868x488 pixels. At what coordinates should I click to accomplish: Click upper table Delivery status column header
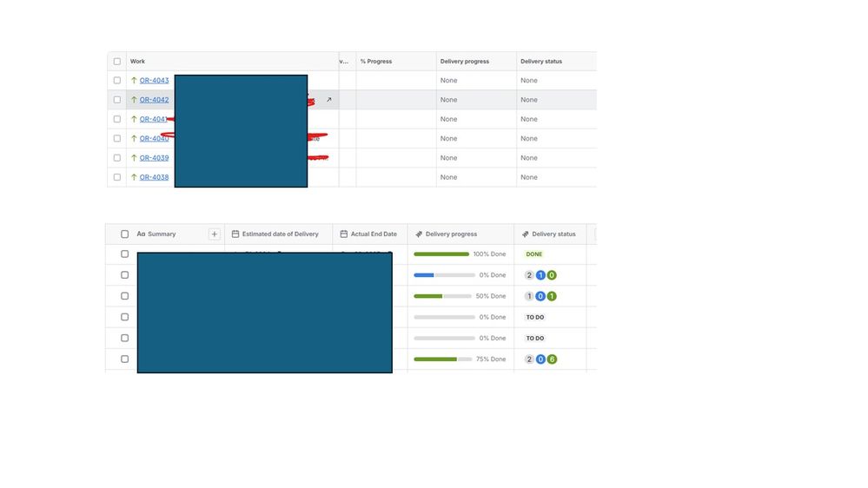point(556,62)
